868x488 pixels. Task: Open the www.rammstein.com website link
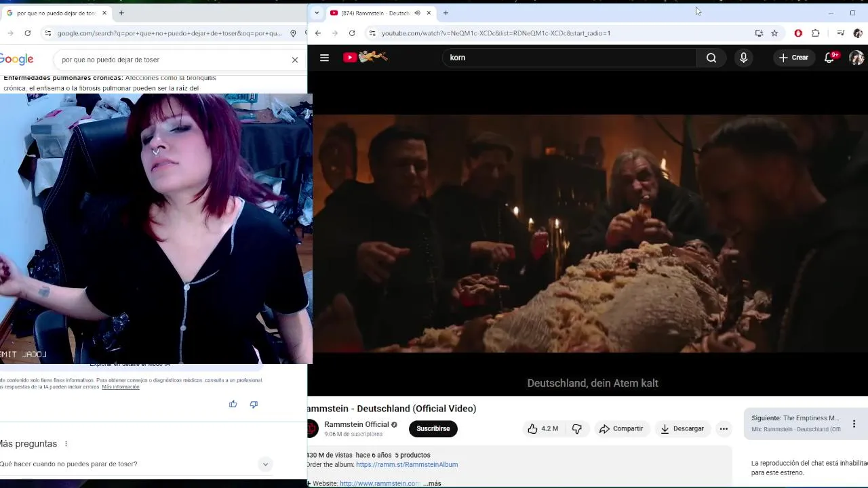(x=380, y=483)
